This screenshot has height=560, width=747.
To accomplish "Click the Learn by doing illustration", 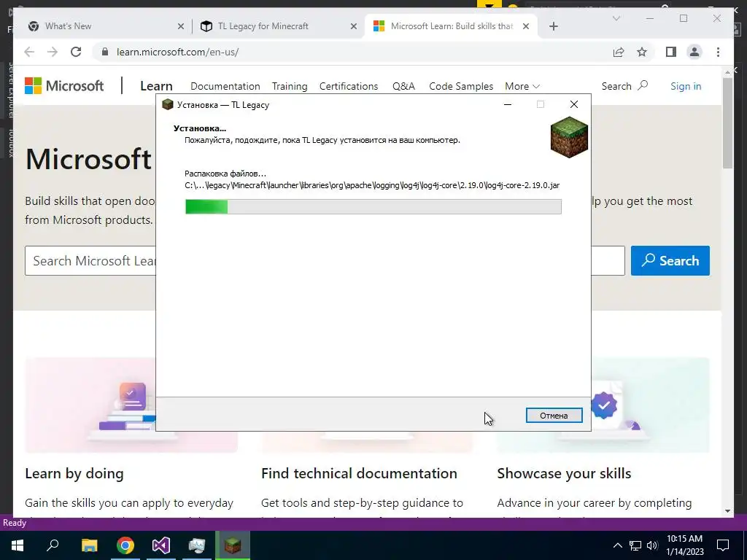I will (x=131, y=405).
